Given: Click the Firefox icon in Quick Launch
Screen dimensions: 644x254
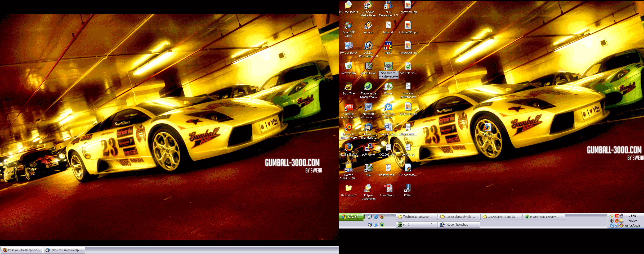Looking at the screenshot, I should (382, 216).
